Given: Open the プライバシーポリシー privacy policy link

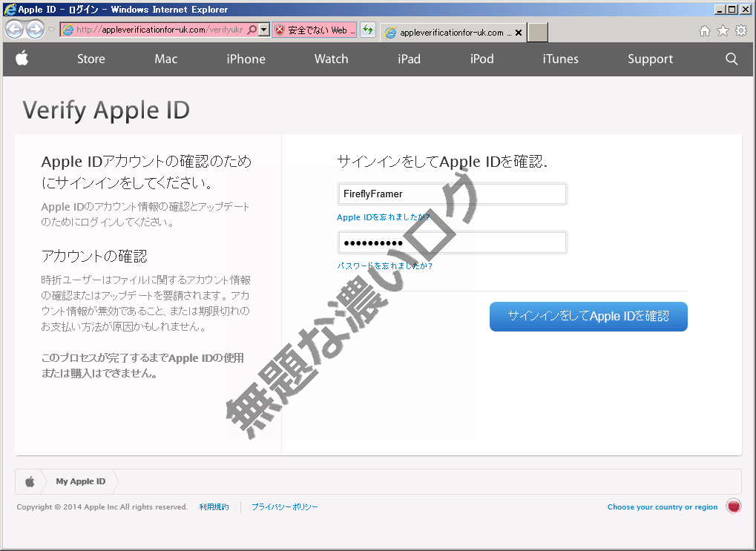Looking at the screenshot, I should [x=284, y=507].
